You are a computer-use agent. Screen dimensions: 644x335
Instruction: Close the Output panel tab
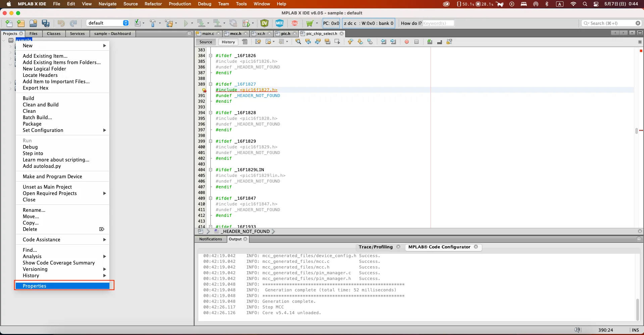[245, 239]
